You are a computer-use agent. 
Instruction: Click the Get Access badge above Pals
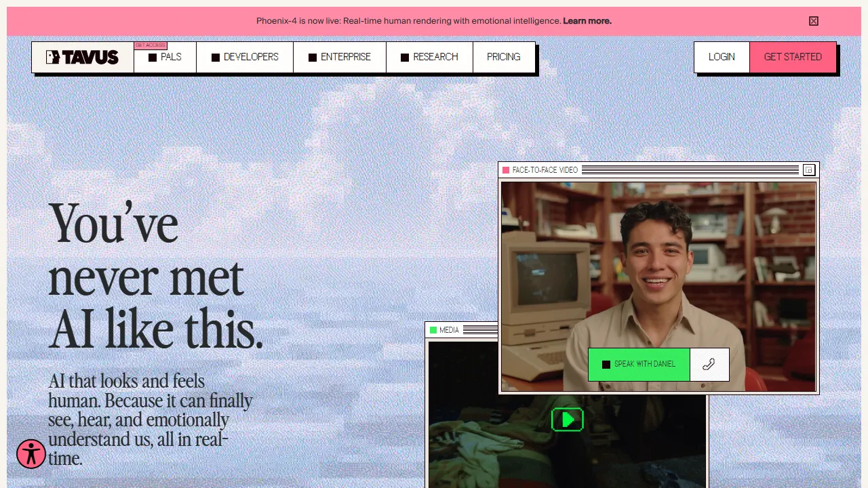151,45
